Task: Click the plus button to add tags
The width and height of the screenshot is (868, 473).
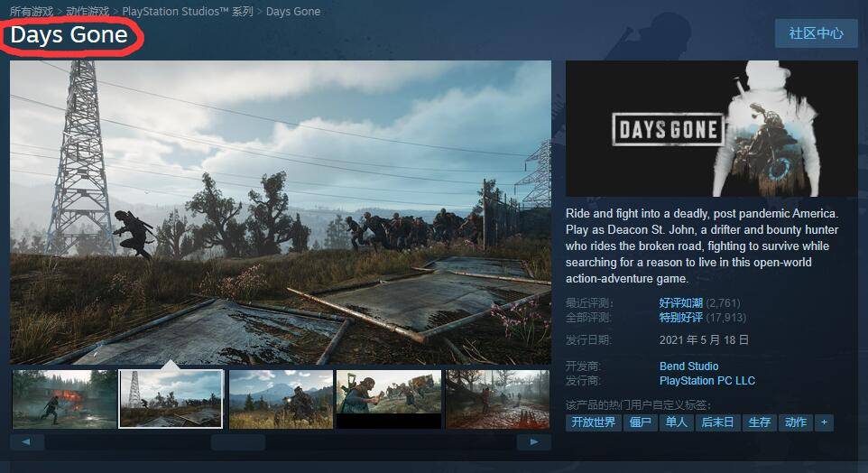Action: pos(823,422)
